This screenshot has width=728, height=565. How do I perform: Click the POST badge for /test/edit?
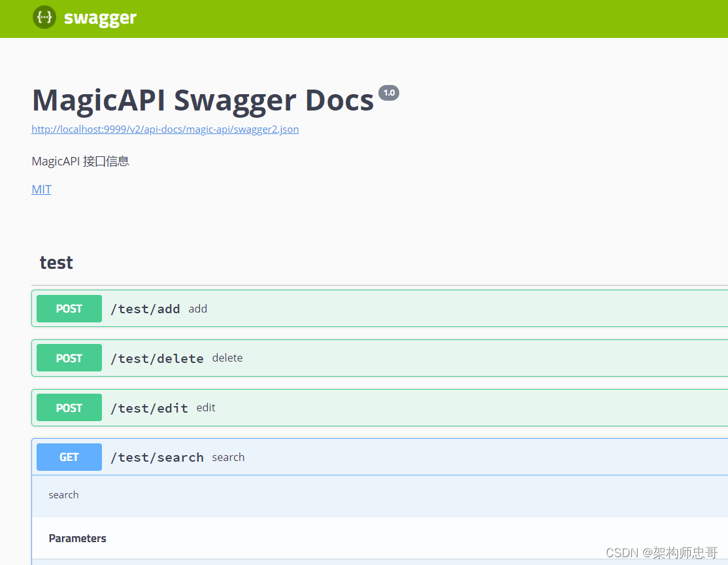pyautogui.click(x=69, y=407)
